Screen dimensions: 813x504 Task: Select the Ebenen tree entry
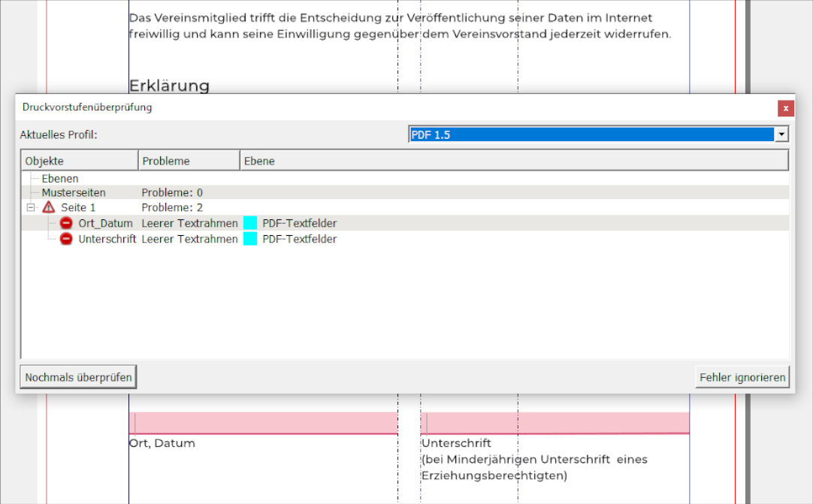tap(60, 179)
